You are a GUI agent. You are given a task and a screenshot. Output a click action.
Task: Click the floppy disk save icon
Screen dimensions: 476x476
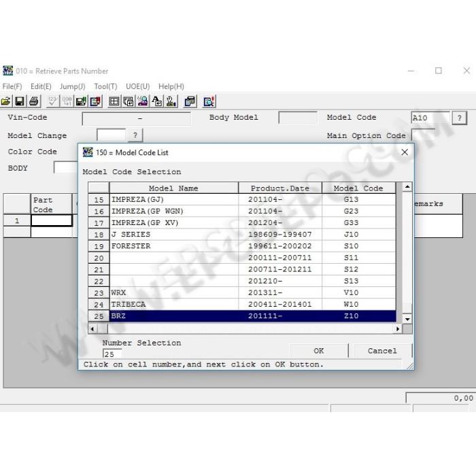pyautogui.click(x=20, y=101)
